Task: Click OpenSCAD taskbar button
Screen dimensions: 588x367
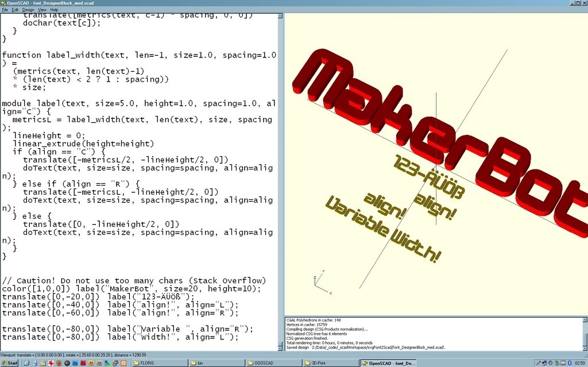Action: (389, 363)
